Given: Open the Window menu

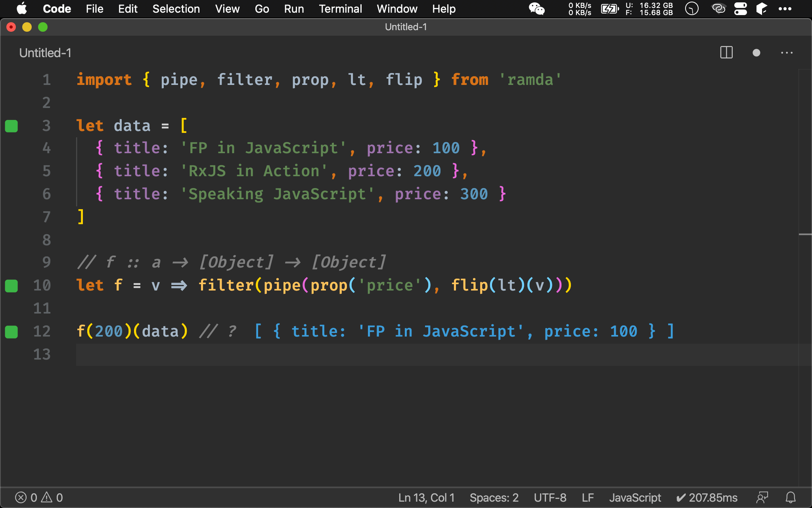Looking at the screenshot, I should coord(397,9).
